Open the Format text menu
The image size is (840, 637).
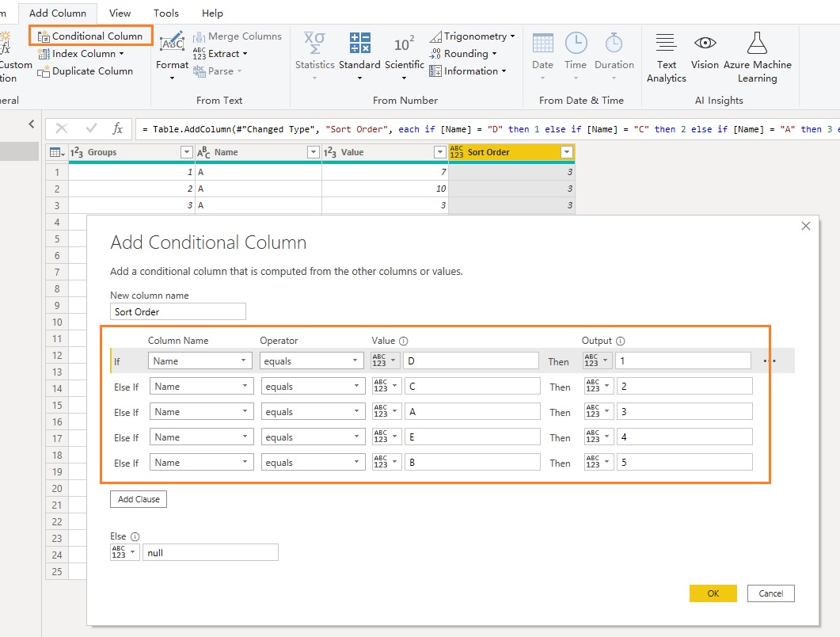click(x=172, y=55)
